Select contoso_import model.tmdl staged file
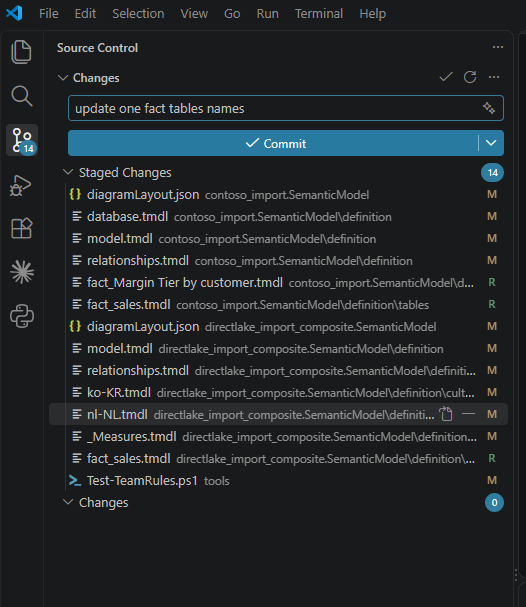526x607 pixels. click(278, 238)
